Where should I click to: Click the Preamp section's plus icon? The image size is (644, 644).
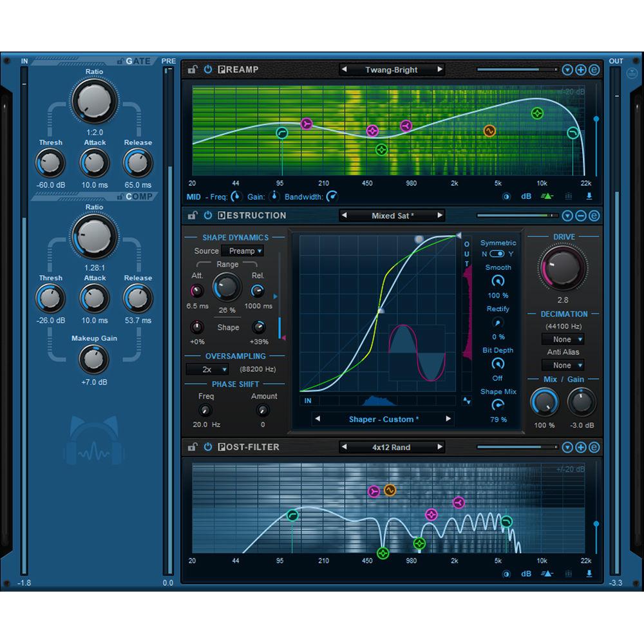581,70
